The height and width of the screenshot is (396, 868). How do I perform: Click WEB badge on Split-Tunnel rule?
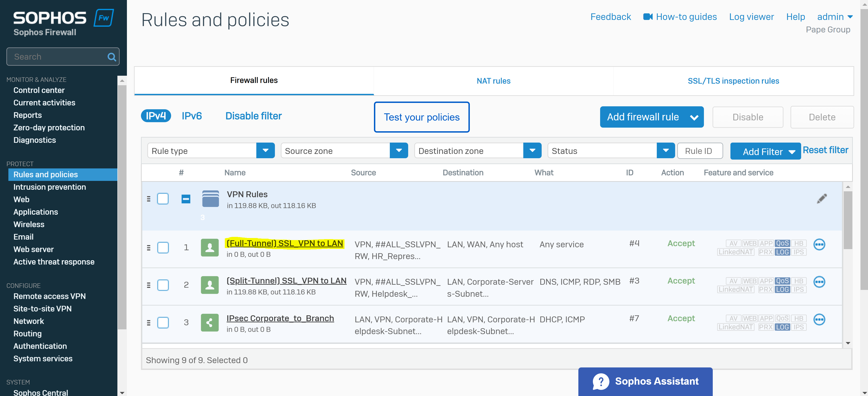(x=750, y=281)
